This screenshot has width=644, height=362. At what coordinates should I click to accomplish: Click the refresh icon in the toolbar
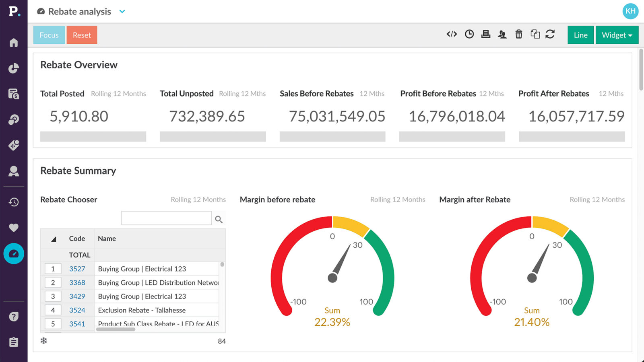551,34
